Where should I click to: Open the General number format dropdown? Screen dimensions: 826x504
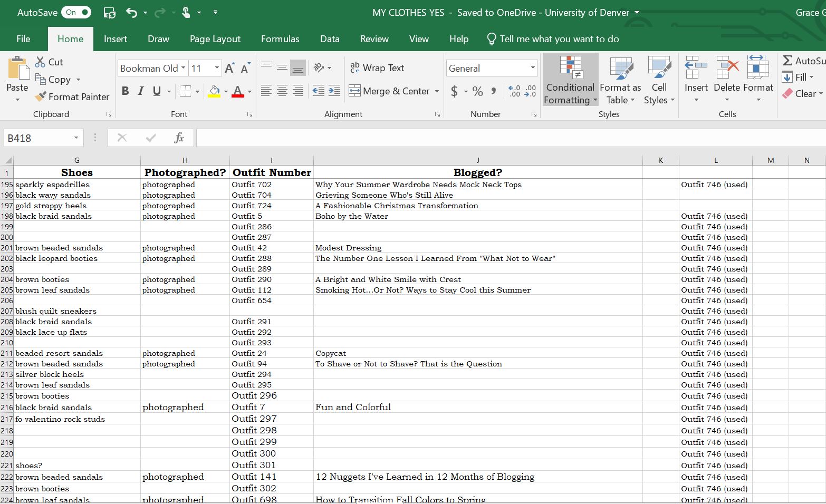click(532, 68)
